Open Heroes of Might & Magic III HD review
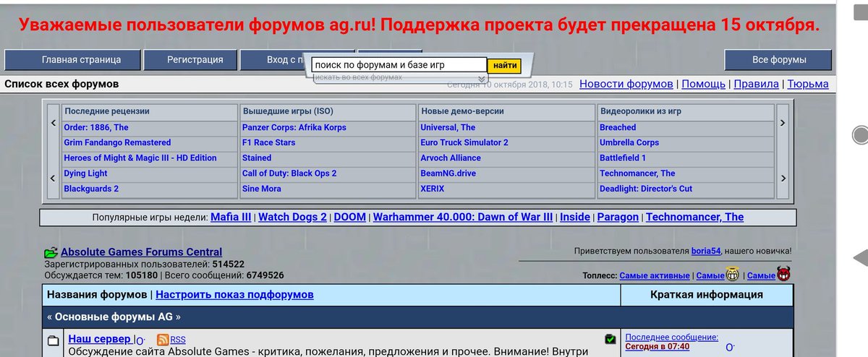This screenshot has height=357, width=868. pos(140,158)
